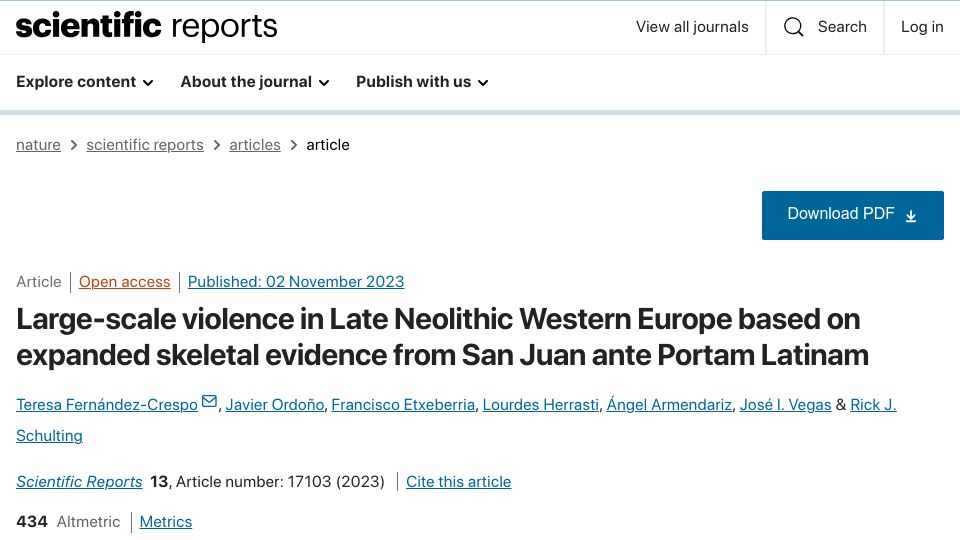Expand the Explore content dropdown

click(84, 82)
